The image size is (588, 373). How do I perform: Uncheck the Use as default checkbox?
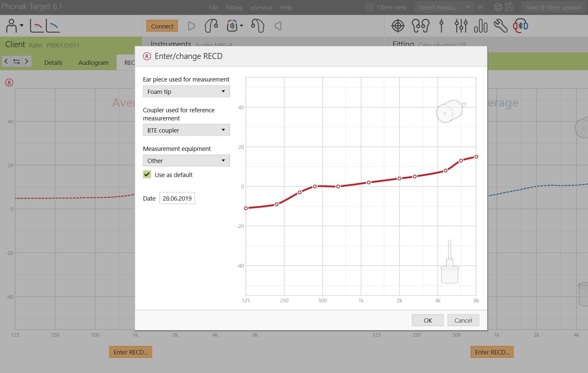click(x=147, y=174)
